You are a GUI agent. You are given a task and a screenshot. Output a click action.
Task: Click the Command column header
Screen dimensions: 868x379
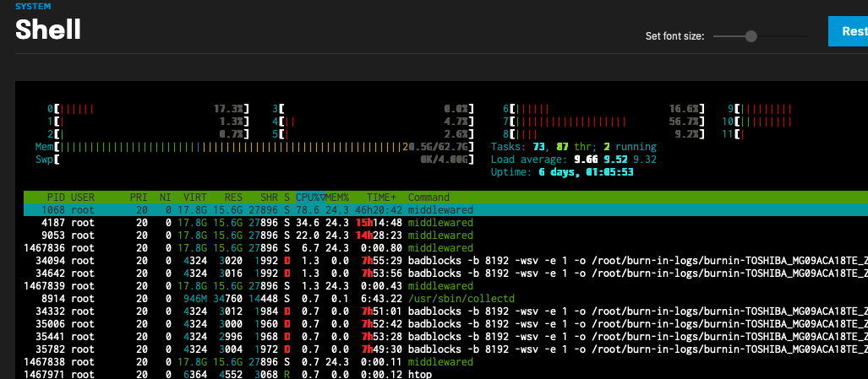pyautogui.click(x=429, y=197)
